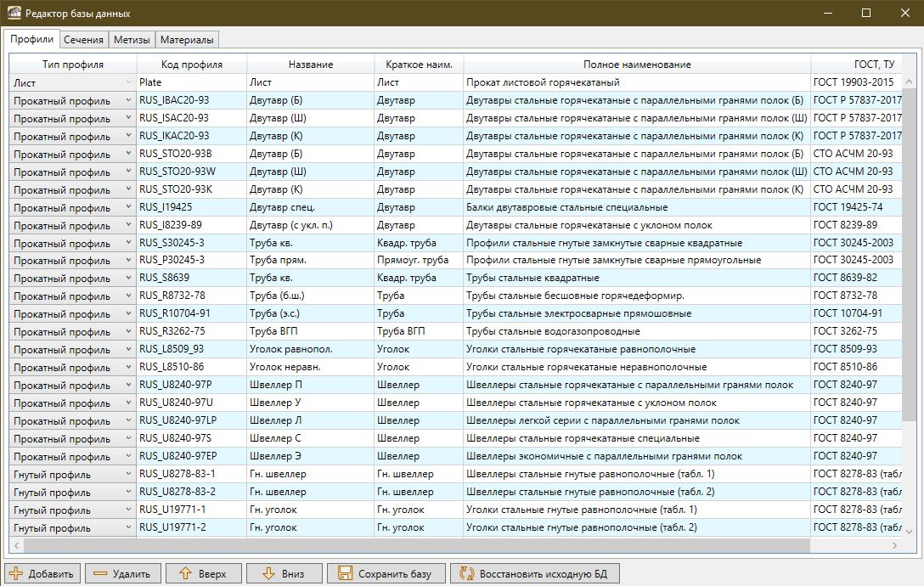Open profile type dropdown for RUS_IBAC20-93 row
The width and height of the screenshot is (924, 586).
point(129,100)
